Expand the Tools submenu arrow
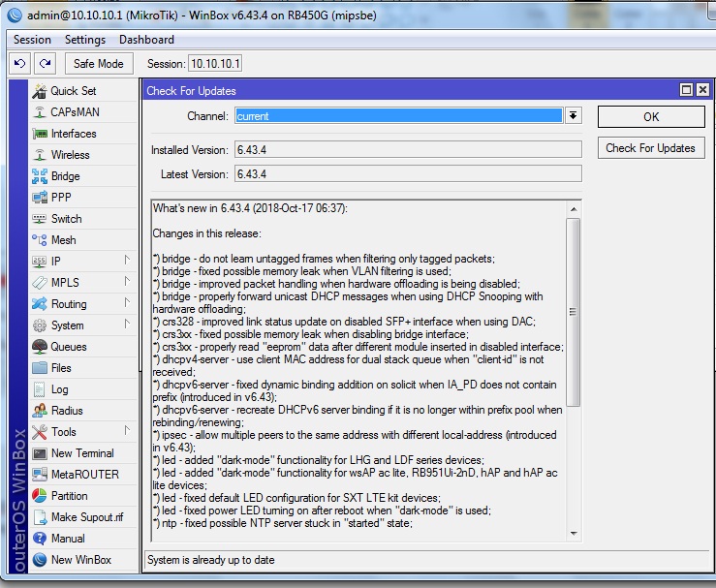Image resolution: width=716 pixels, height=588 pixels. [x=127, y=430]
